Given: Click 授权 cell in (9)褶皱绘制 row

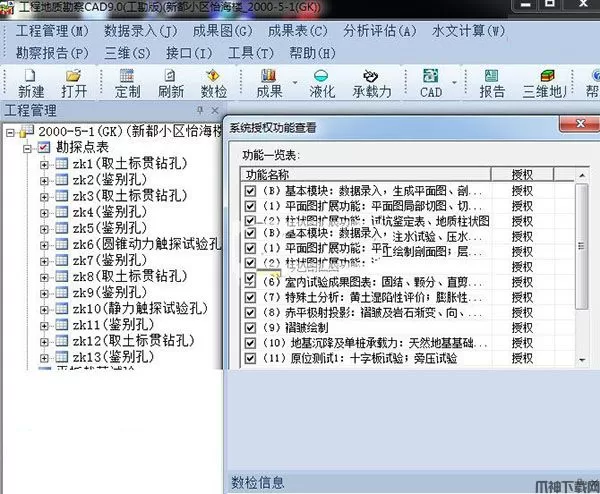Looking at the screenshot, I should 522,328.
